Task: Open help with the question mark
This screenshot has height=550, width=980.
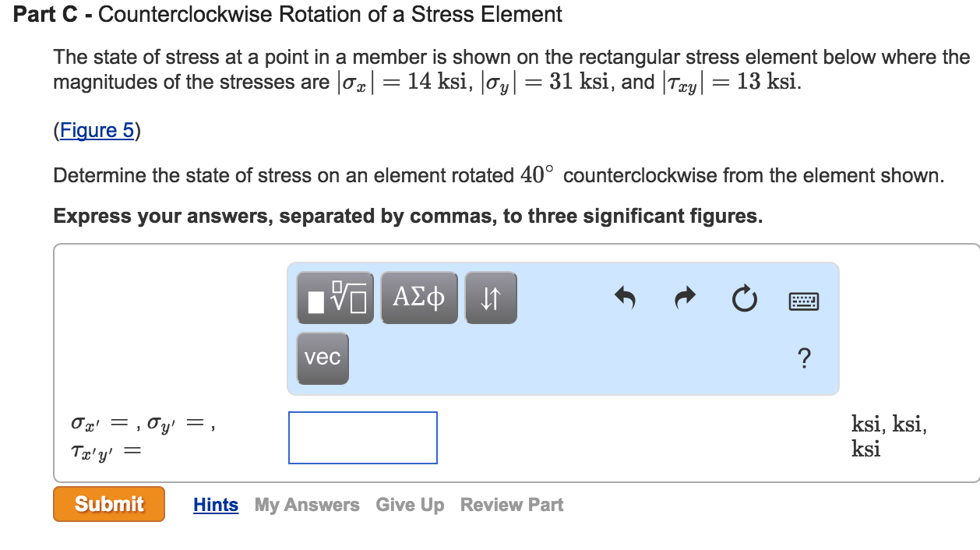Action: [x=804, y=358]
